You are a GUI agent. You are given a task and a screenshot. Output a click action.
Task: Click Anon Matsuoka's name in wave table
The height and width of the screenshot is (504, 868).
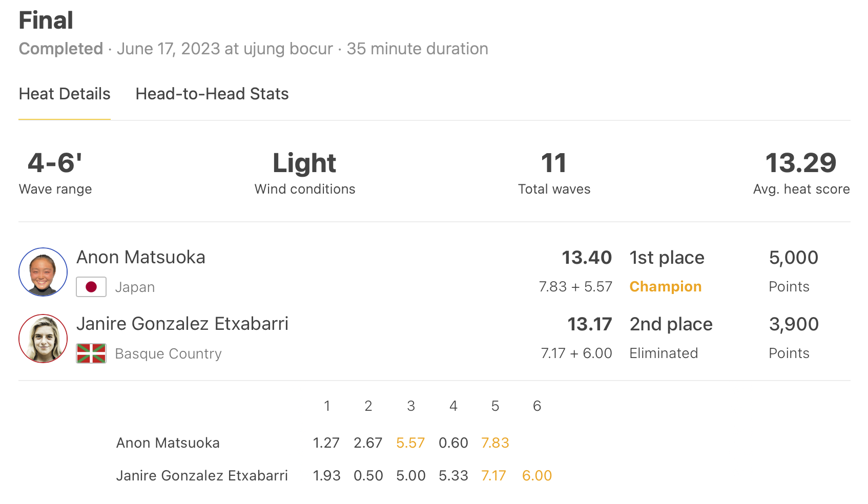click(x=168, y=443)
